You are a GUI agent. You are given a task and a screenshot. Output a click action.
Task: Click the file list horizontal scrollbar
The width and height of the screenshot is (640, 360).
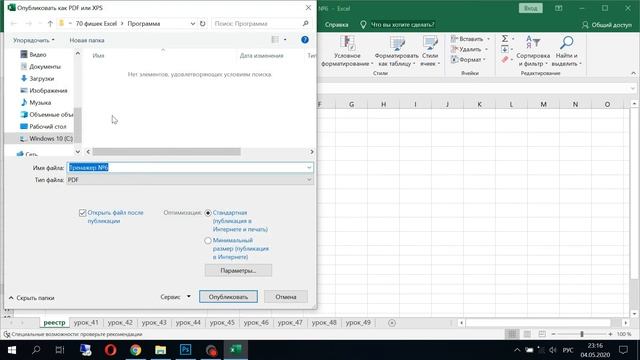pos(167,152)
